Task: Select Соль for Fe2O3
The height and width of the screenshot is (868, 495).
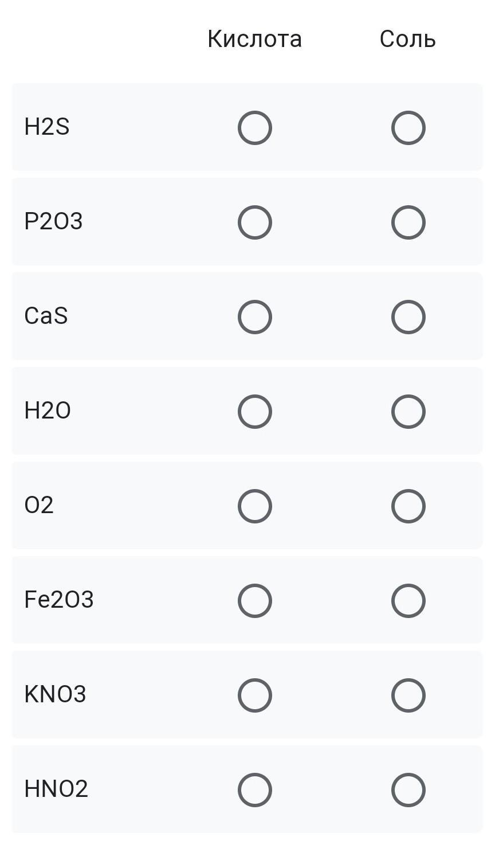Action: [408, 600]
